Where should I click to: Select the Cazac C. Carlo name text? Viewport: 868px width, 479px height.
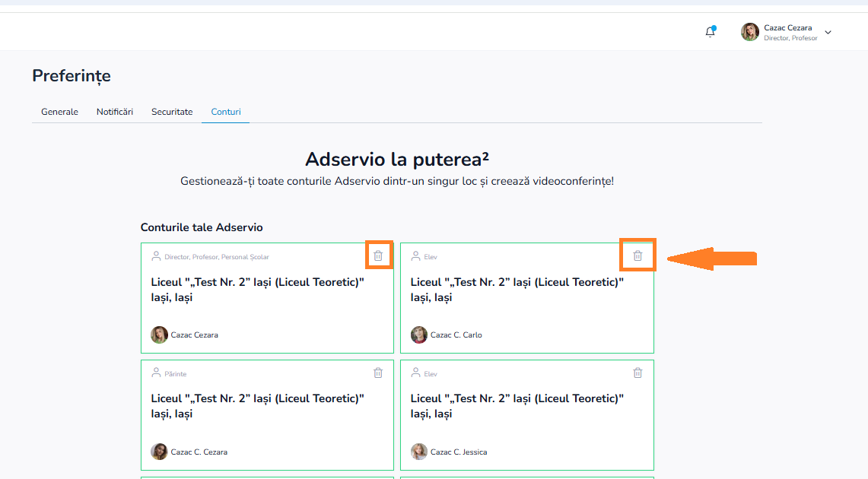click(456, 335)
